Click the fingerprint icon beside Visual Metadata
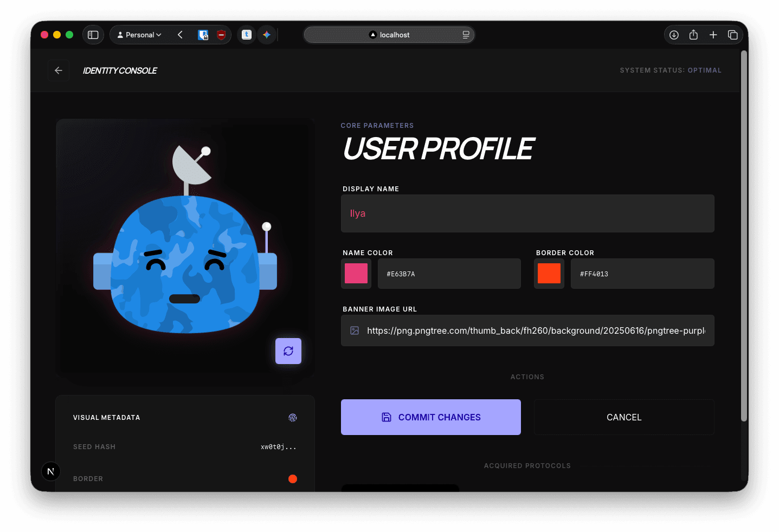This screenshot has width=779, height=532. [293, 417]
